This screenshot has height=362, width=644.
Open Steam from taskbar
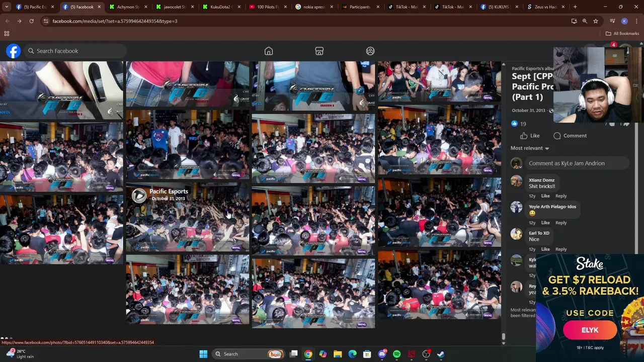coord(441,354)
